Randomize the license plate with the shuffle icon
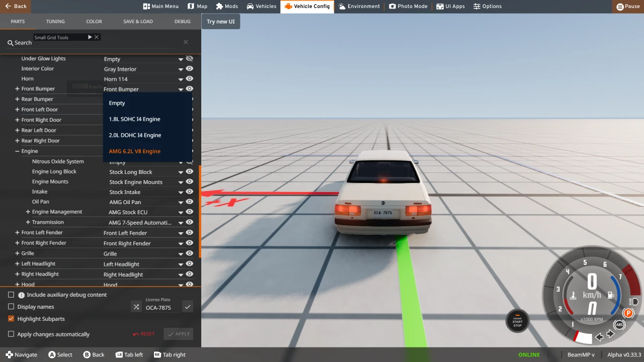The width and height of the screenshot is (644, 362). (136, 307)
